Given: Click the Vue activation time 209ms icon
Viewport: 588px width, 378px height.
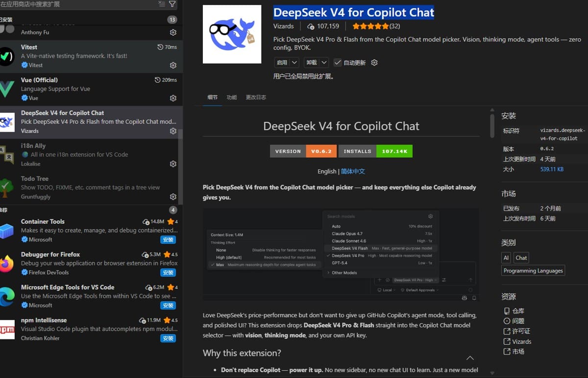Looking at the screenshot, I should point(157,80).
